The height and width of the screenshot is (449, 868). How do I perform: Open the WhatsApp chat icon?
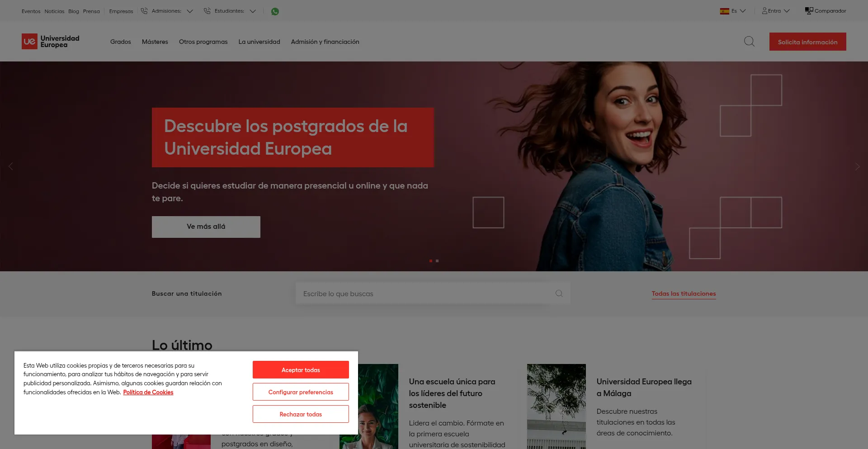275,11
